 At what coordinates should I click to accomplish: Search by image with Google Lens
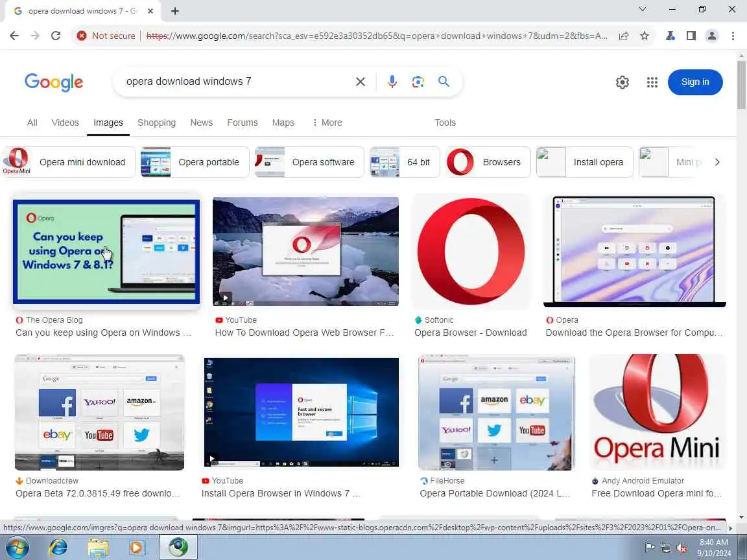click(x=418, y=82)
